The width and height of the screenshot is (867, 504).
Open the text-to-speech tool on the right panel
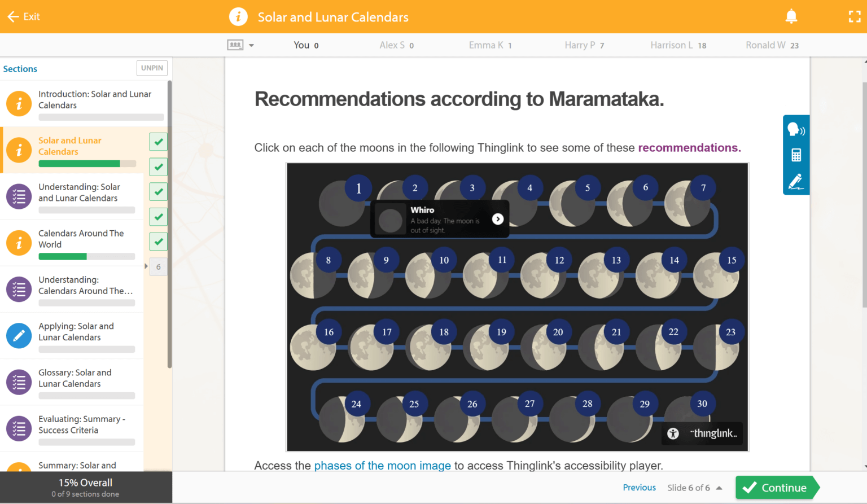[x=796, y=130]
